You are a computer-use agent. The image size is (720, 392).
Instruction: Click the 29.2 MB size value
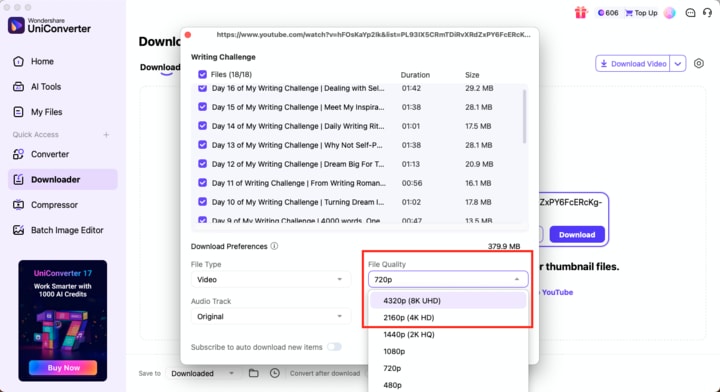tap(479, 88)
